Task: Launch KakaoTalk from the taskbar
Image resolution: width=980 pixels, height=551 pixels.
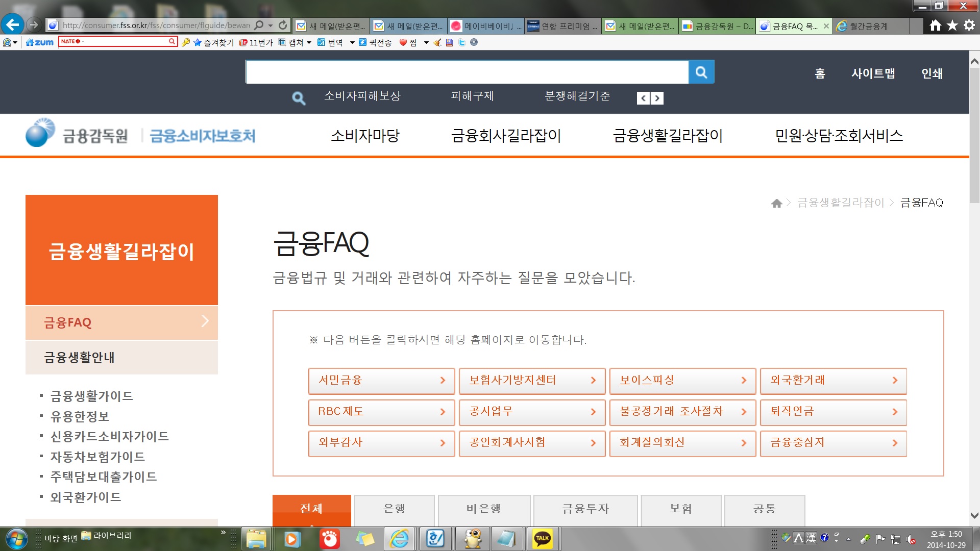Action: click(x=544, y=539)
